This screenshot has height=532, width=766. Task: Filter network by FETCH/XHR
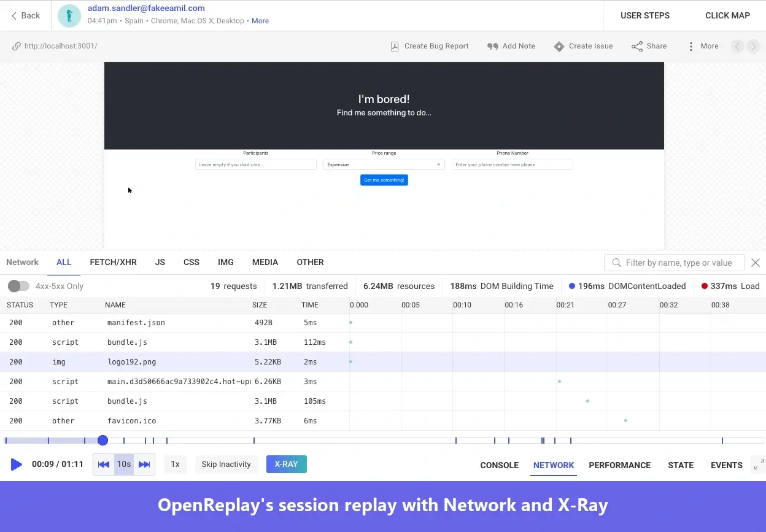point(114,262)
